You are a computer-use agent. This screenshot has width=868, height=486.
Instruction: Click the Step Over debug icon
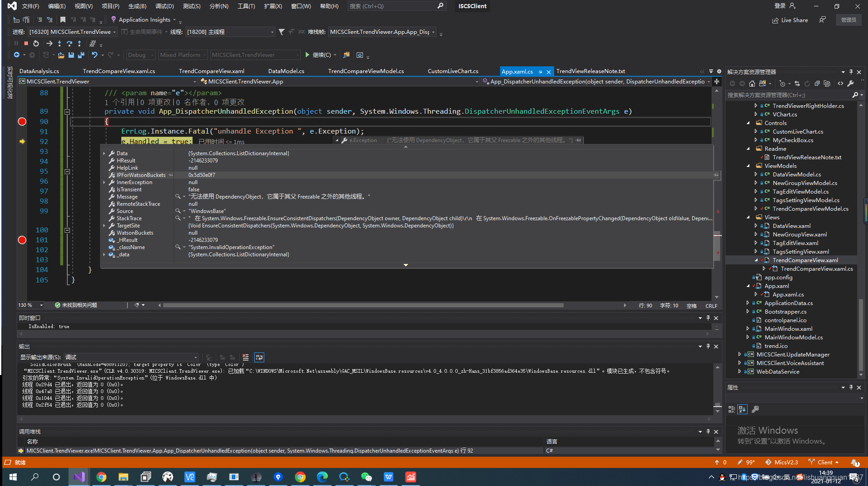(69, 43)
